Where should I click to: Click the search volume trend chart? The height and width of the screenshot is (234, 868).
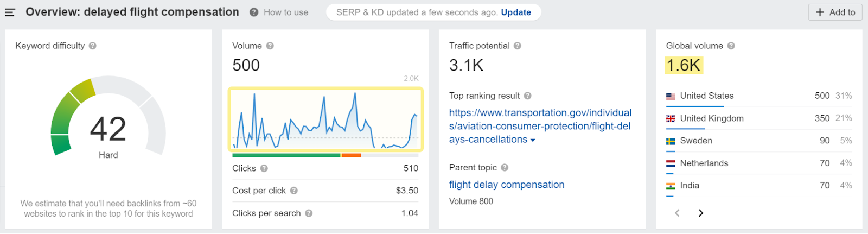pos(325,119)
